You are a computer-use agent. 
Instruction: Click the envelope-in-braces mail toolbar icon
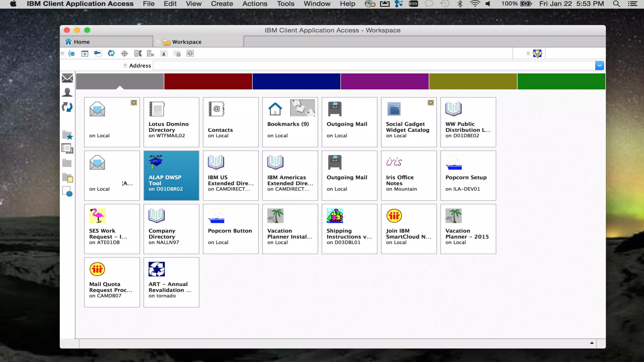pyautogui.click(x=72, y=53)
